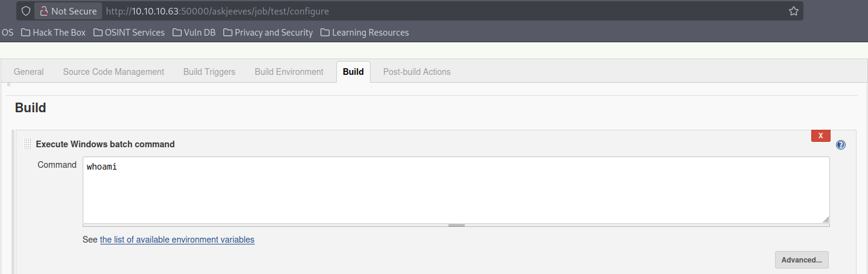Go to the Source Code Management tab

[113, 72]
